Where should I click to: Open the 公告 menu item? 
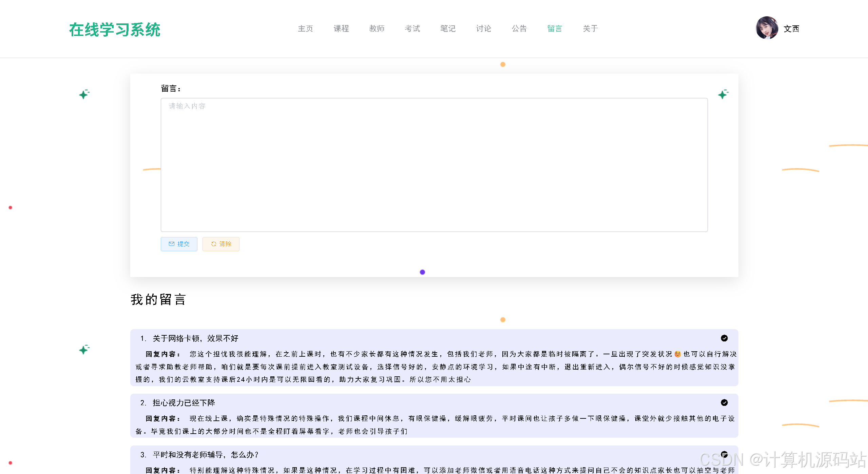pyautogui.click(x=519, y=28)
